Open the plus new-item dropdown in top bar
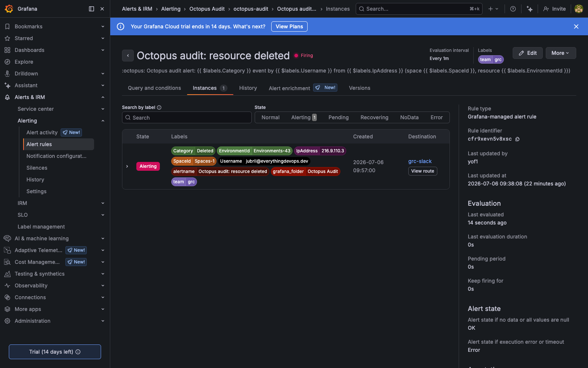This screenshot has height=368, width=588. tap(493, 9)
